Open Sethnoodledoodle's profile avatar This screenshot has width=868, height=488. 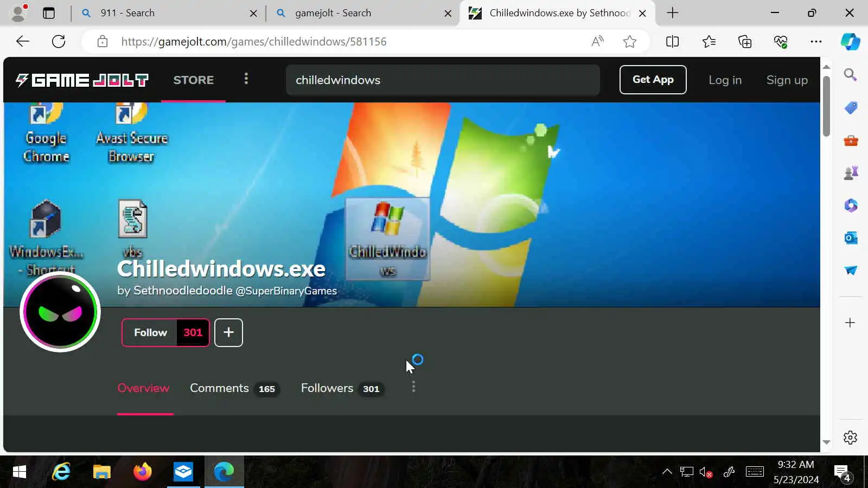60,312
